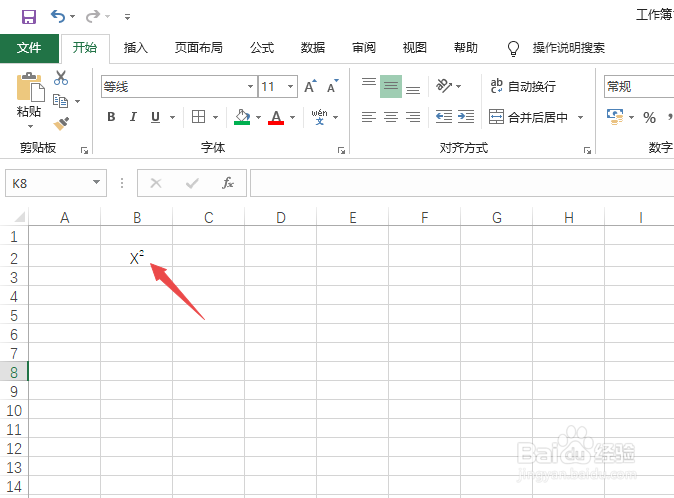Click the Format Painter brush icon
This screenshot has height=498, width=674.
61,124
